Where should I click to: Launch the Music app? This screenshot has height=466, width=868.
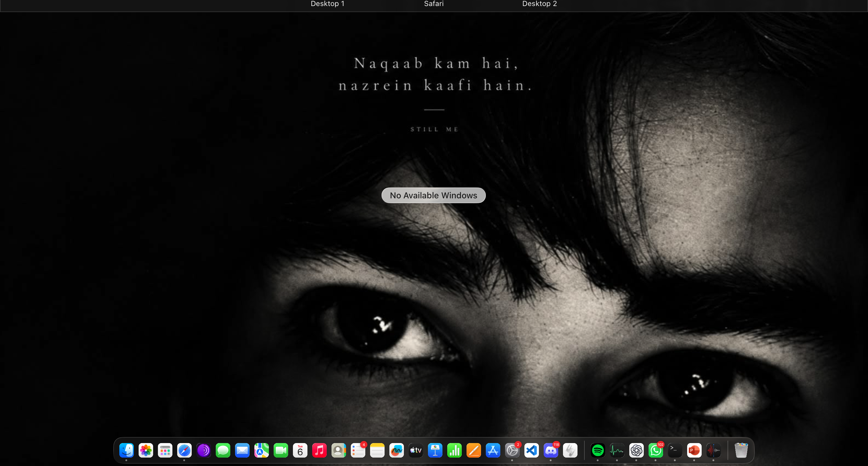(x=319, y=450)
